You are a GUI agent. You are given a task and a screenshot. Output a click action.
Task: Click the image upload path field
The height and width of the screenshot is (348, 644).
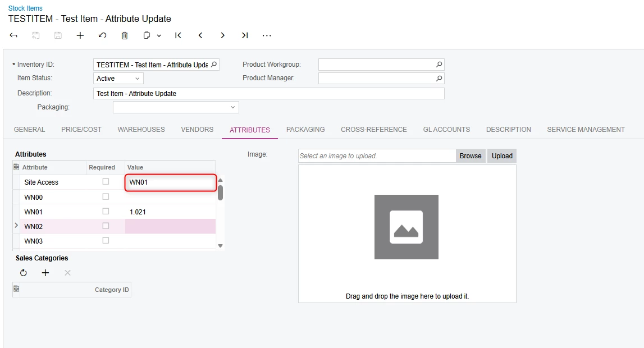(377, 156)
